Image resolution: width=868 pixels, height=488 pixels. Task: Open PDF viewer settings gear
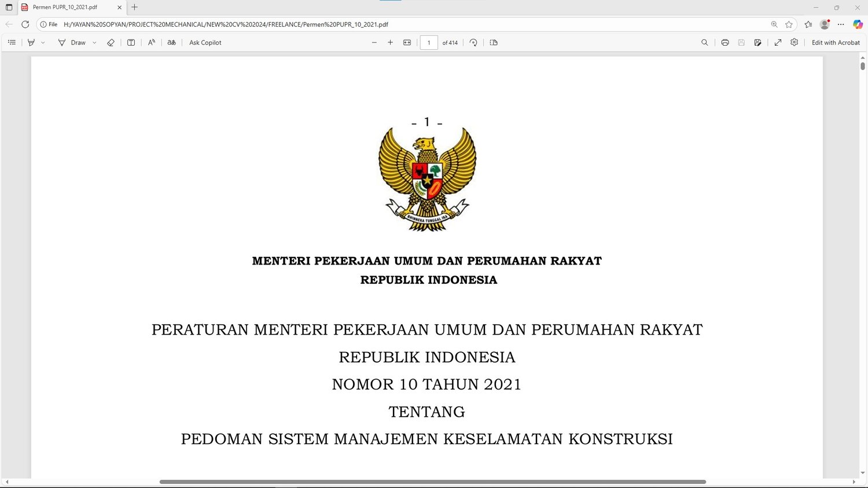click(x=795, y=42)
